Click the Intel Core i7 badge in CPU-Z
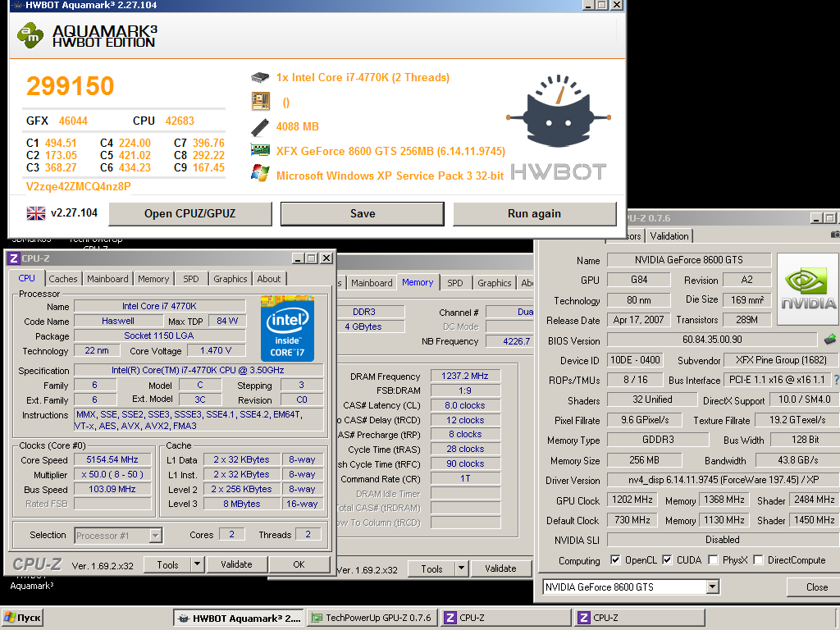The image size is (840, 630). click(287, 328)
